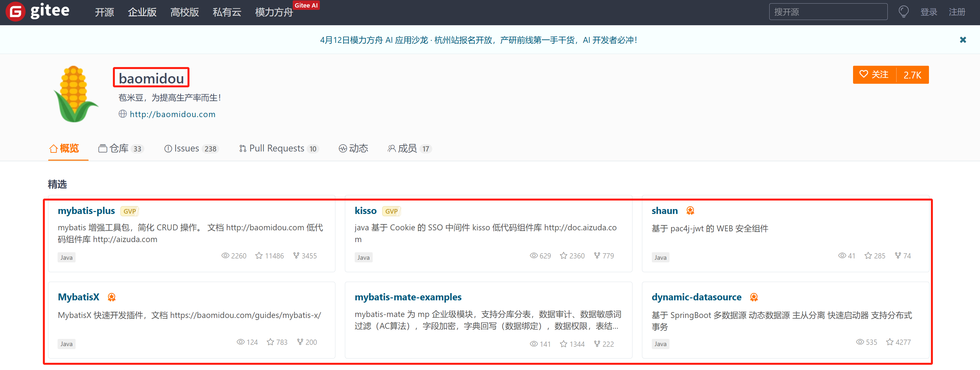Click the heart 关注 follow button
Viewport: 980px width, 370px height.
874,75
